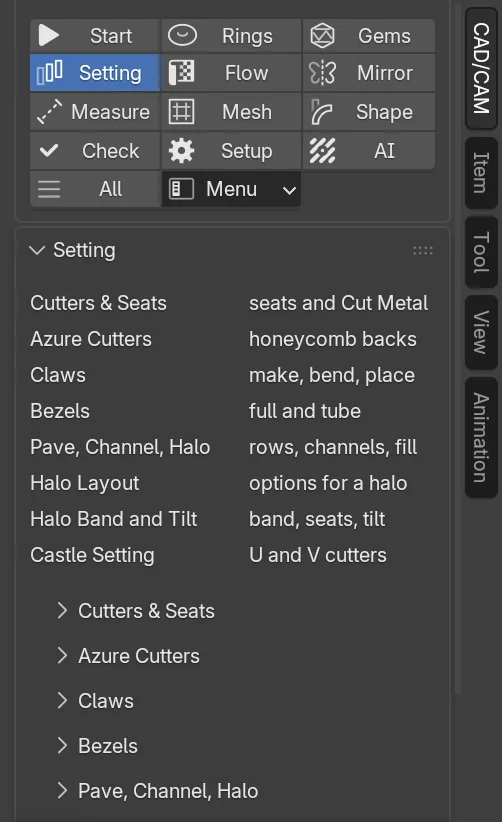Click the Check checkmark icon
The width and height of the screenshot is (502, 822).
click(x=49, y=151)
